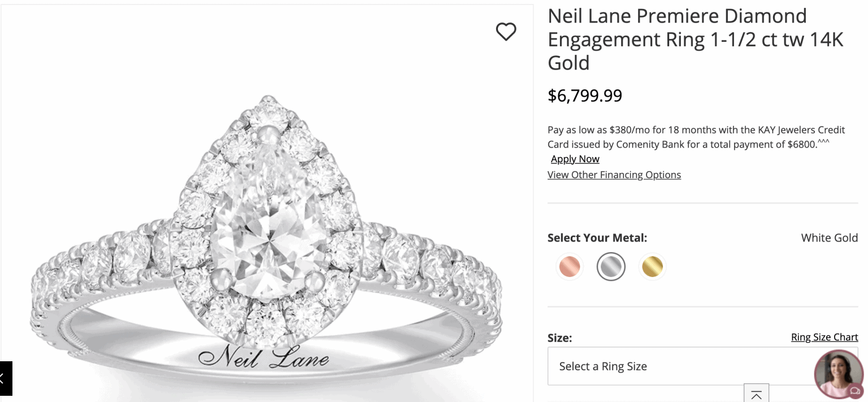Select the Rose Gold metal swatch
The width and height of the screenshot is (868, 402).
569,266
